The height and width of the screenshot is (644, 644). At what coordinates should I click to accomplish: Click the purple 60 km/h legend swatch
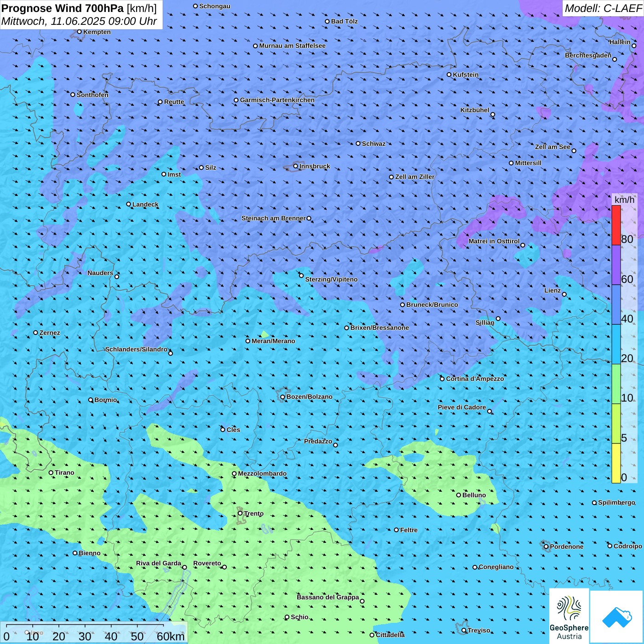[x=616, y=265]
